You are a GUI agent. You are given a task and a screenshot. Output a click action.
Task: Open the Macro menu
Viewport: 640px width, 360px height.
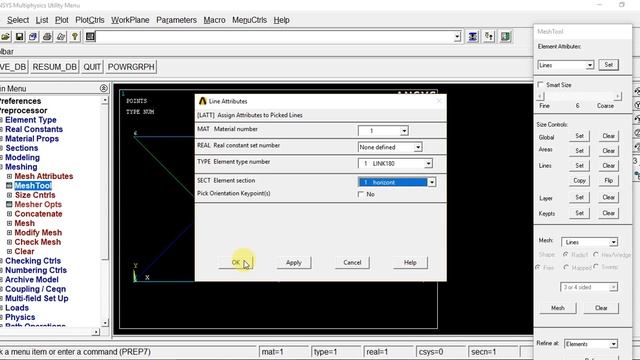(214, 20)
